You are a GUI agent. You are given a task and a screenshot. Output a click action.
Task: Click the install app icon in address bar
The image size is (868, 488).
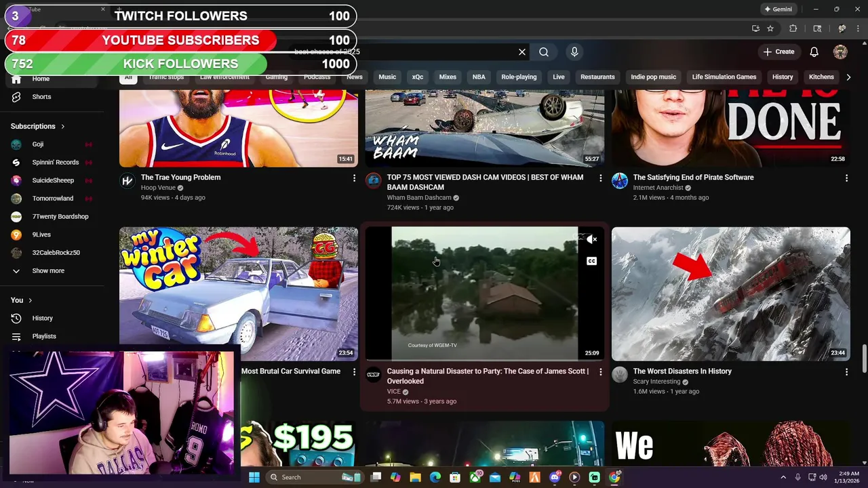pyautogui.click(x=755, y=28)
